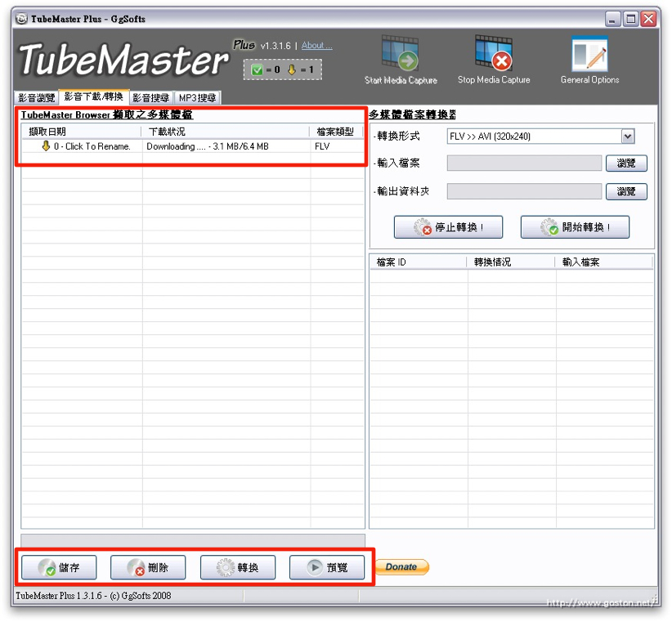The width and height of the screenshot is (672, 622).
Task: Click 瀏覽 button for 輸出資料夾
Action: tap(626, 191)
